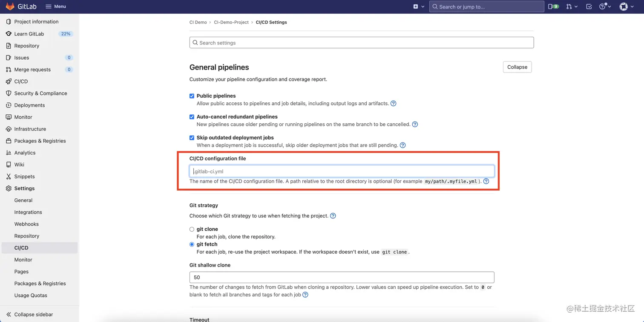Viewport: 644px width, 322px height.
Task: Open Pages settings
Action: point(21,272)
